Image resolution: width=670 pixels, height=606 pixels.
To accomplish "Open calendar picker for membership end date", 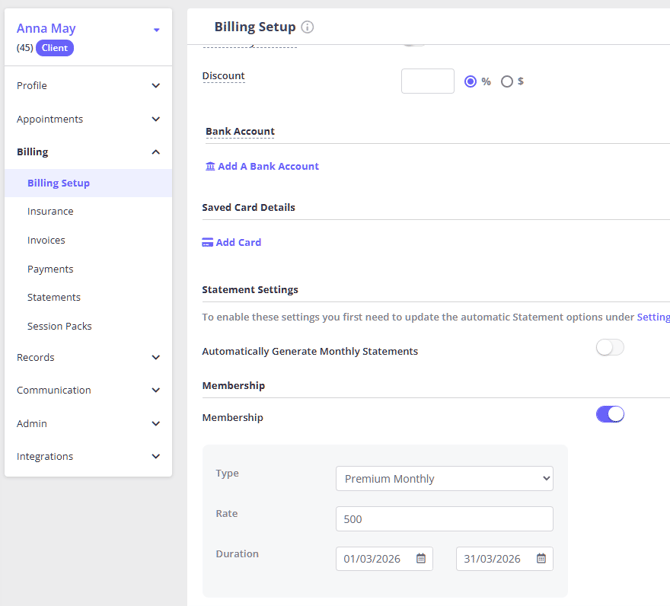I will coord(541,559).
